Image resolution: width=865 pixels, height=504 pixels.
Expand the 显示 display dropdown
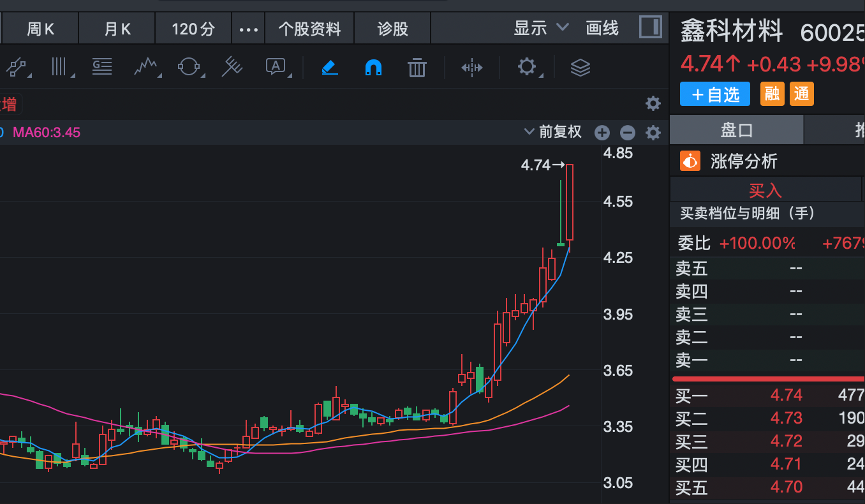point(541,28)
